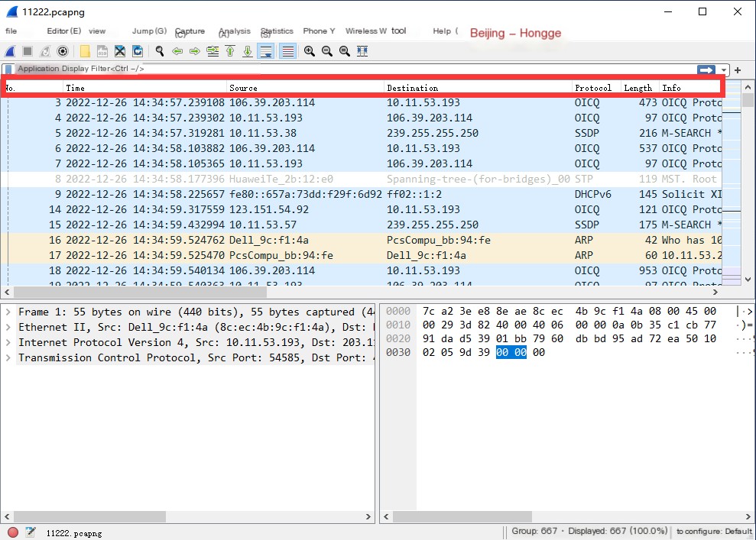Edit capture file comment pencil icon
The image size is (756, 540).
pyautogui.click(x=31, y=532)
